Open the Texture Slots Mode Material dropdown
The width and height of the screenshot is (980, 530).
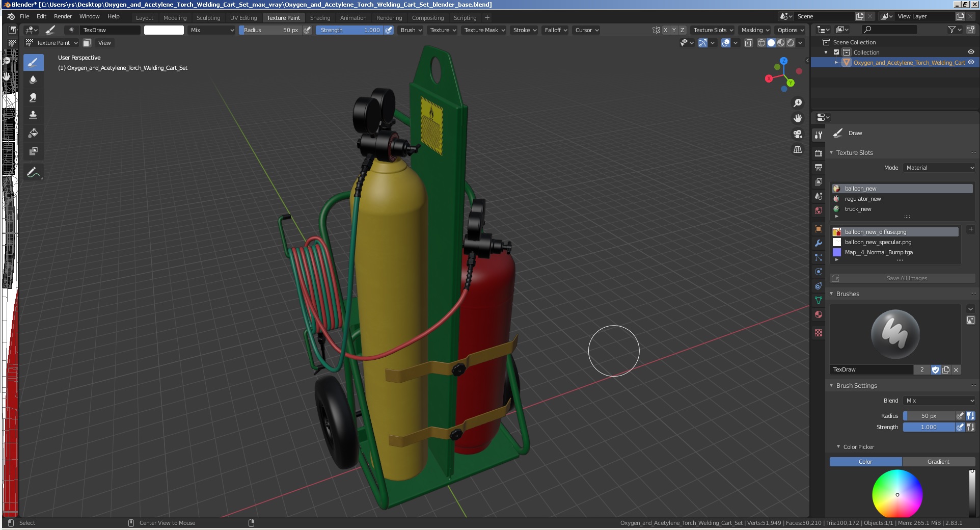click(x=939, y=168)
